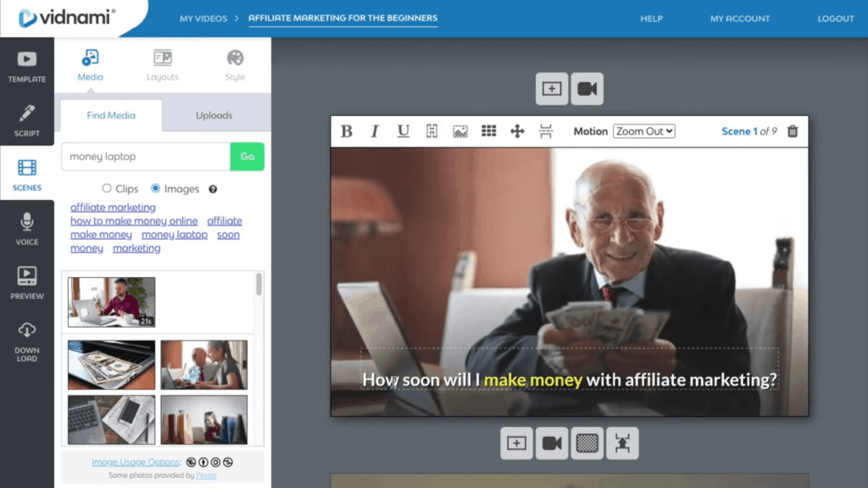Toggle bold text formatting
868x488 pixels.
click(347, 131)
